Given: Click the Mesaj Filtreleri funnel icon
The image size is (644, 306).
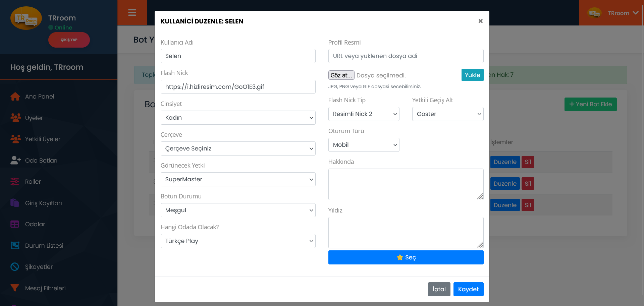Looking at the screenshot, I should (x=15, y=288).
